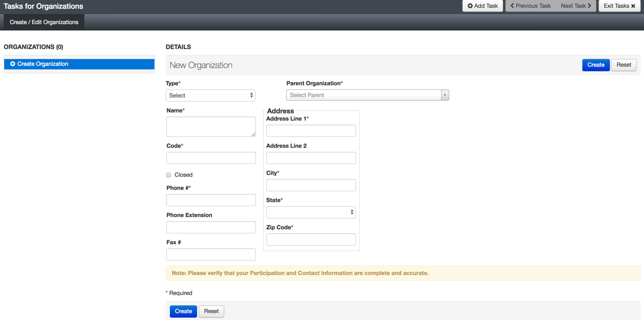Go to Next Task
This screenshot has height=320, width=644.
tap(576, 6)
